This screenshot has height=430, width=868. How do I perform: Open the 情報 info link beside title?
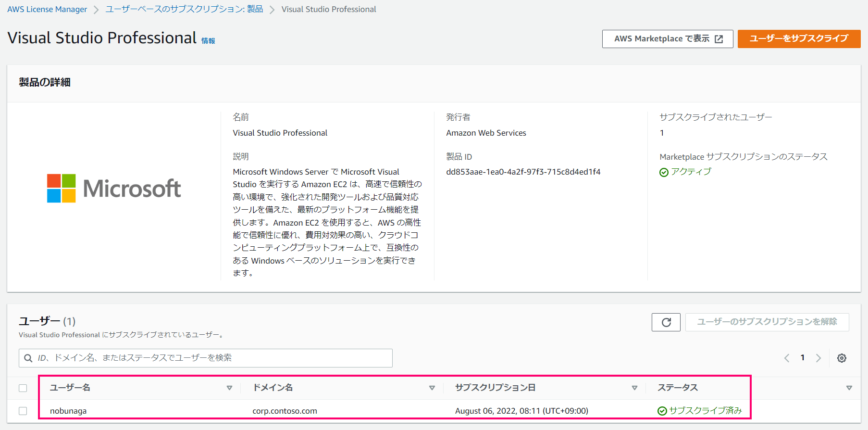tap(208, 41)
